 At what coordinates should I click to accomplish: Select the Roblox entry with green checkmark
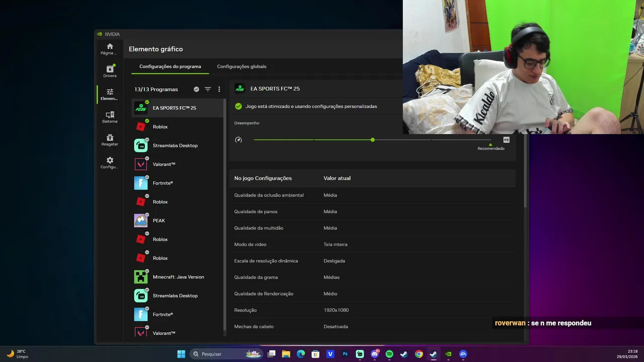pyautogui.click(x=178, y=127)
